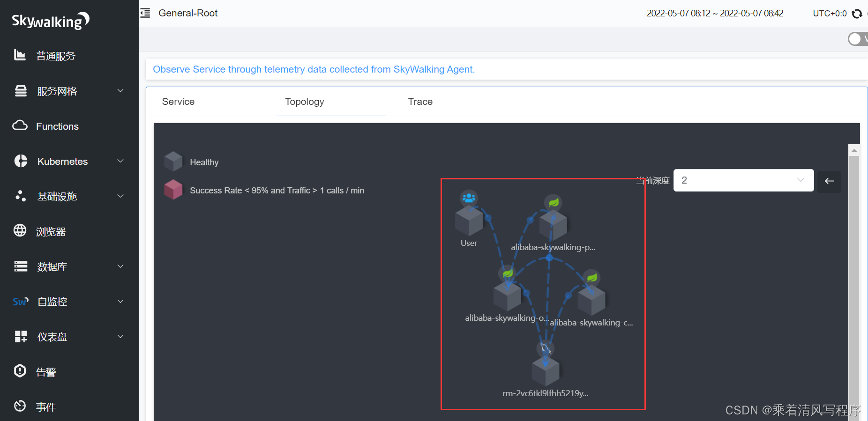
Task: Click the UTC+0:0 timezone label
Action: [830, 14]
